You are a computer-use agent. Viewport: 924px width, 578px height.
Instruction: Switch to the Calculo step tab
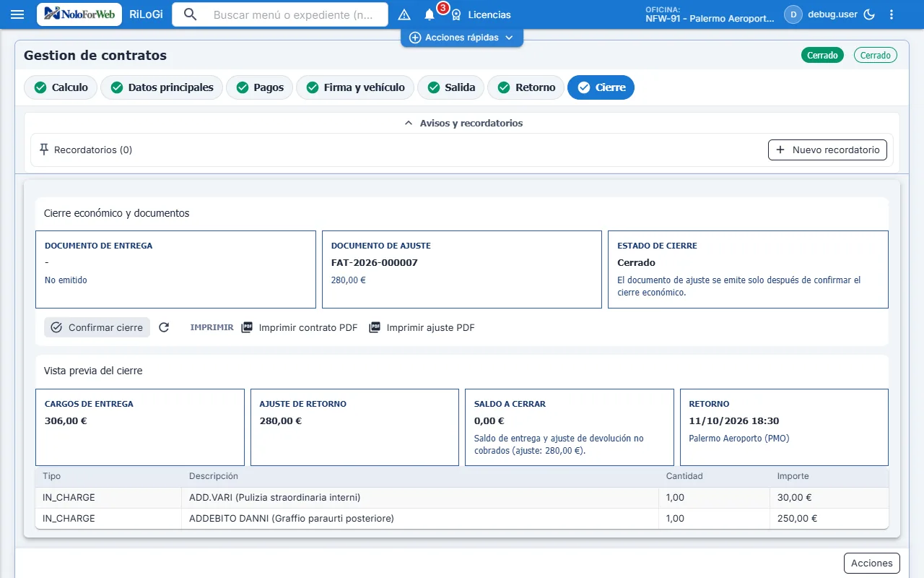point(61,87)
